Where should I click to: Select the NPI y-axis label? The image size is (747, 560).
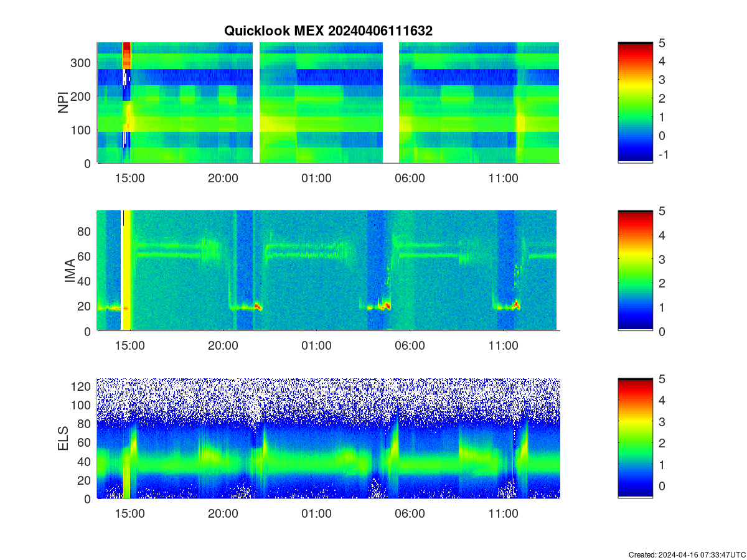(63, 103)
